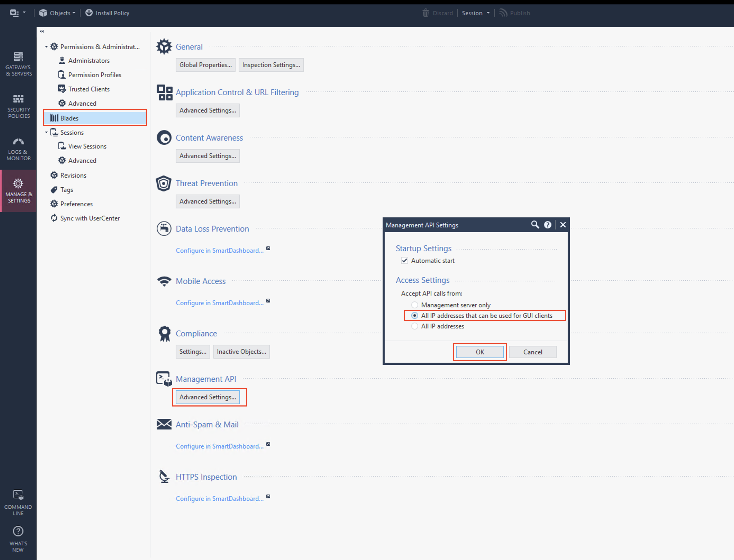Toggle the Automatic start checkbox
The height and width of the screenshot is (560, 734).
(405, 261)
